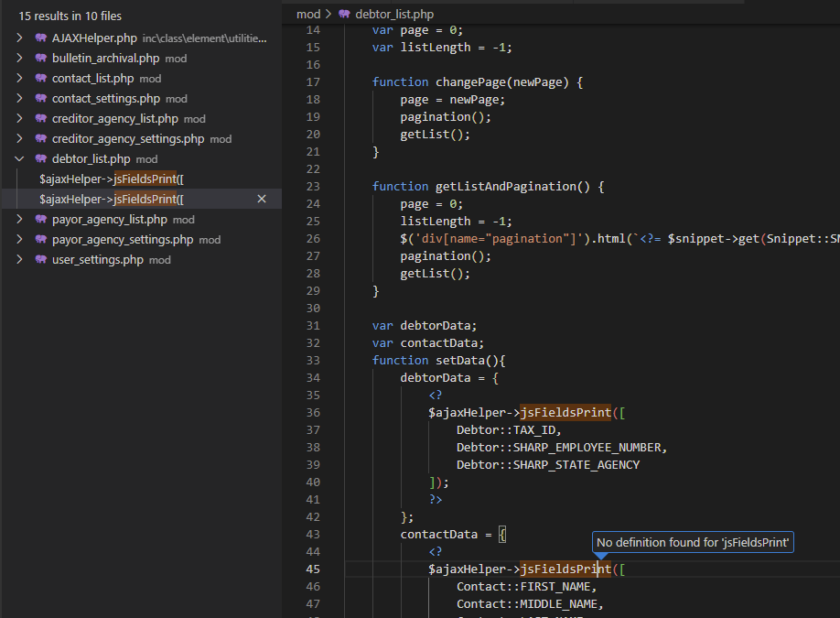Image resolution: width=840 pixels, height=618 pixels.
Task: Dismiss the selected jsFieldsPrint search result
Action: tap(262, 200)
